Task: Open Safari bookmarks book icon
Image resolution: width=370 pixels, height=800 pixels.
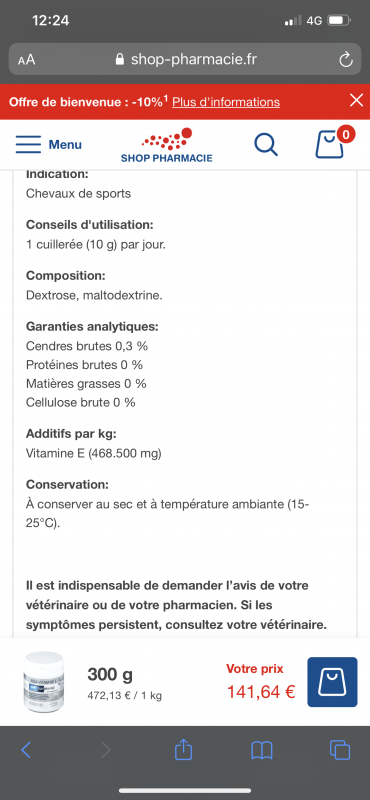Action: click(262, 750)
